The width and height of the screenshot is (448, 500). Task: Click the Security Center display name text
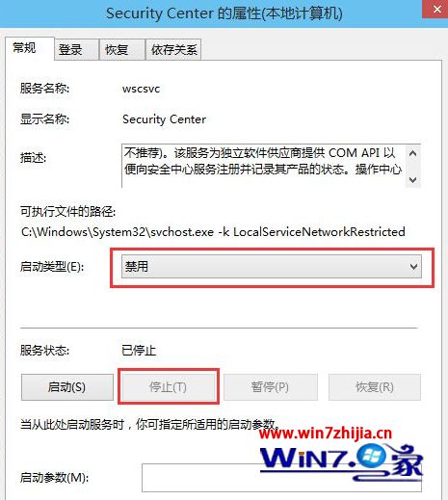[164, 119]
